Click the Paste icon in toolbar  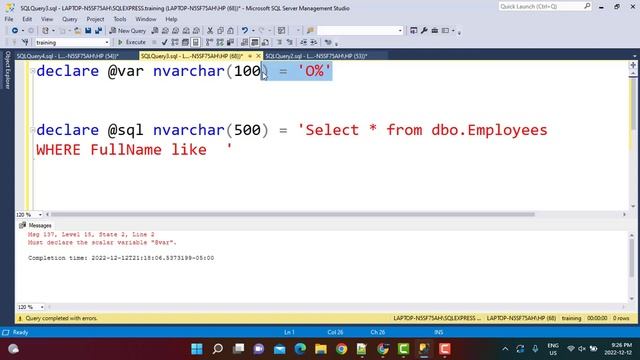231,31
